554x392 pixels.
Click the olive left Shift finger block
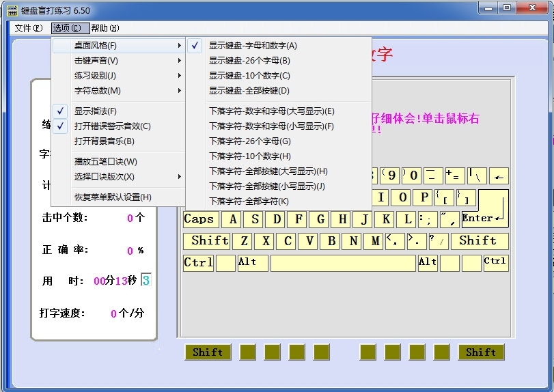tap(208, 352)
